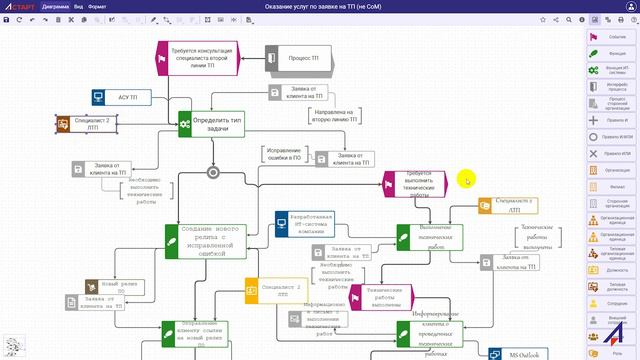Viewport: 640px width, 360px height.
Task: Select the 'Процесс ТП' interface node
Action: tap(299, 58)
